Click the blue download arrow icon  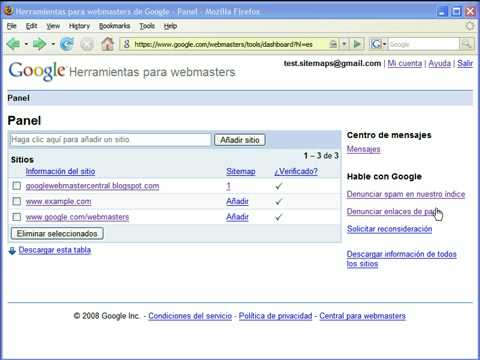(x=12, y=251)
